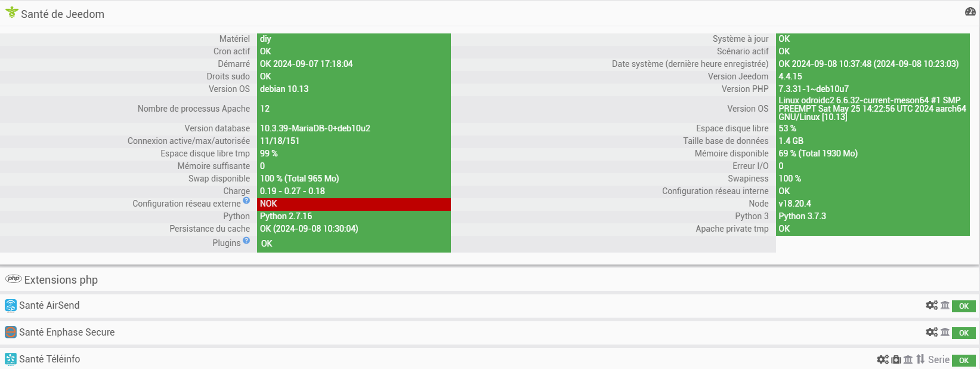Open Téléinfo configuration gears icon
The image size is (980, 369).
883,359
